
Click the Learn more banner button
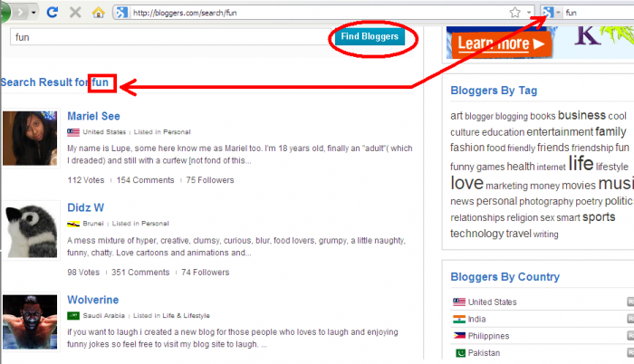click(x=501, y=43)
